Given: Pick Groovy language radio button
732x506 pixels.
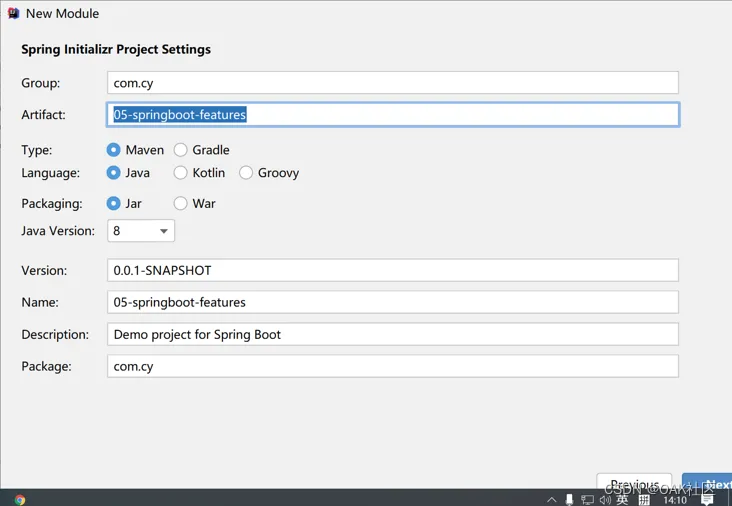Looking at the screenshot, I should point(246,173).
